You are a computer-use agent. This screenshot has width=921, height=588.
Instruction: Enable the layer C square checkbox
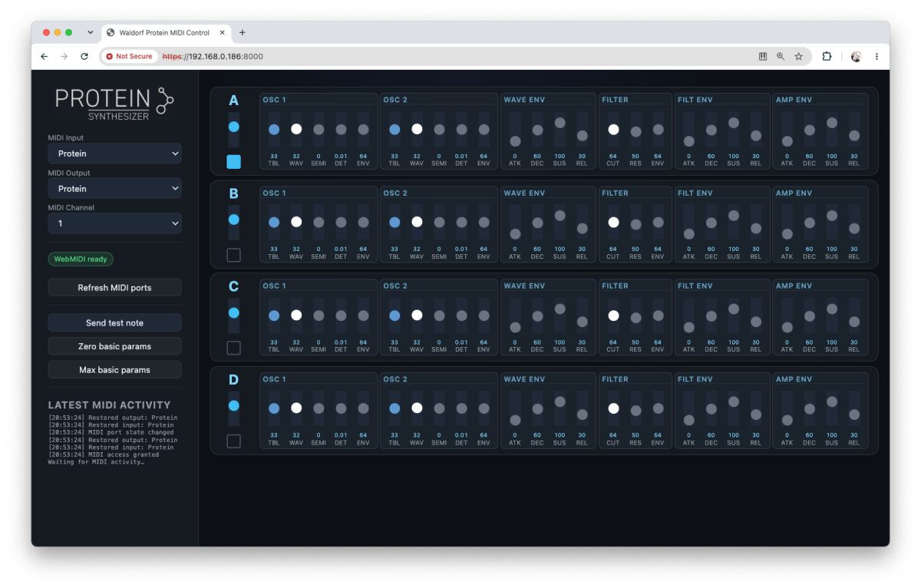click(x=234, y=348)
